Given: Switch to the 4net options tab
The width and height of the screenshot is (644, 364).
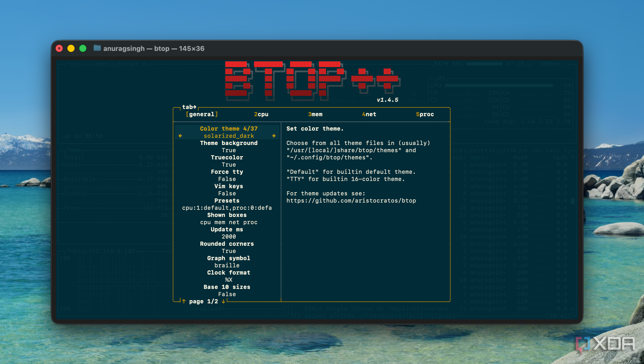Looking at the screenshot, I should click(369, 114).
